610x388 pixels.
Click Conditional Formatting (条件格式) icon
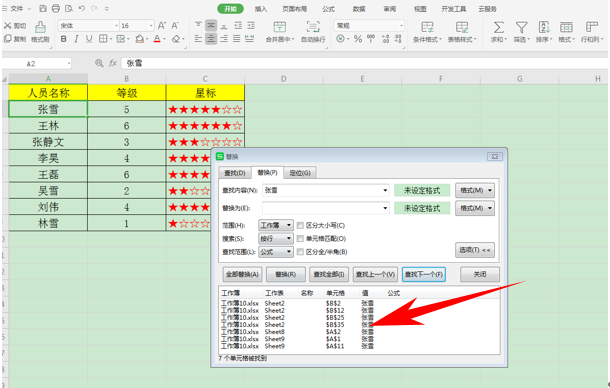(x=427, y=27)
